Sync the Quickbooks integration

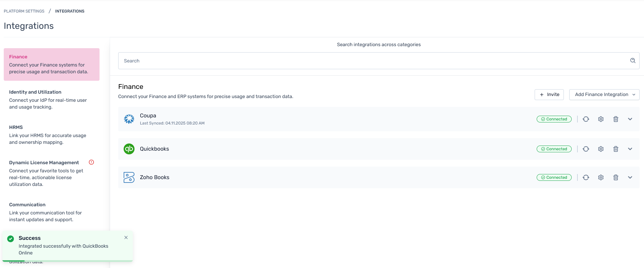pos(586,149)
